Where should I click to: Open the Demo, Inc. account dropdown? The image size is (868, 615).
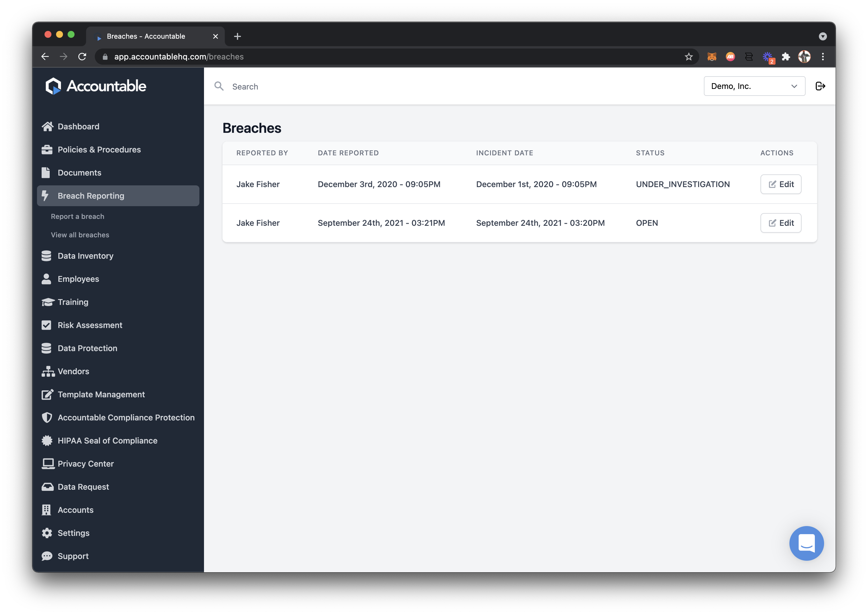[x=754, y=86]
